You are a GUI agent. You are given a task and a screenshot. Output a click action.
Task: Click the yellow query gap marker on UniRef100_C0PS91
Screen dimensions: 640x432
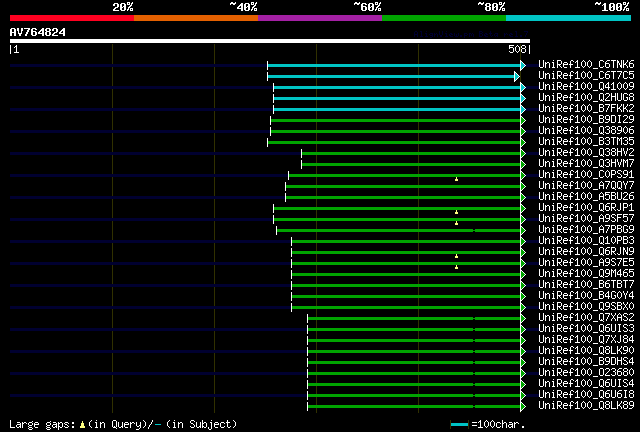point(456,179)
